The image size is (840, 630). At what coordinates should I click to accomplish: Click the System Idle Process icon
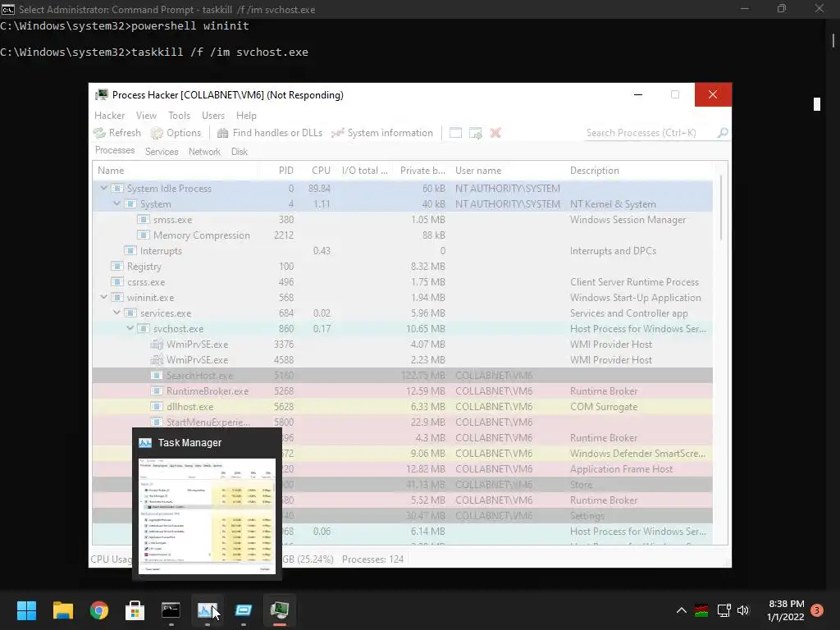pos(117,189)
